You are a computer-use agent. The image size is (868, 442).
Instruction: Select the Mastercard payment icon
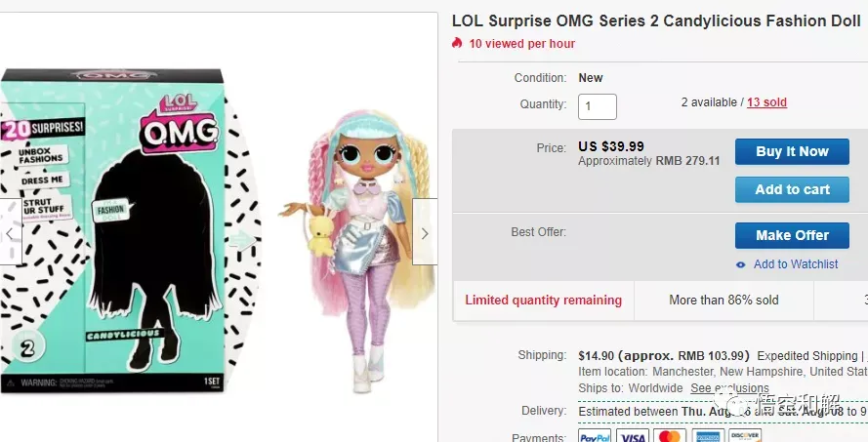pyautogui.click(x=670, y=435)
